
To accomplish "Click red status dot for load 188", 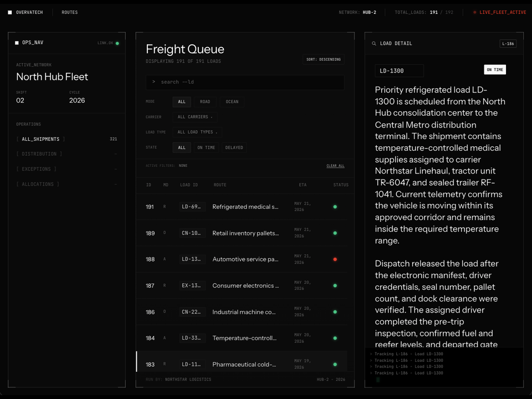I will coord(335,259).
